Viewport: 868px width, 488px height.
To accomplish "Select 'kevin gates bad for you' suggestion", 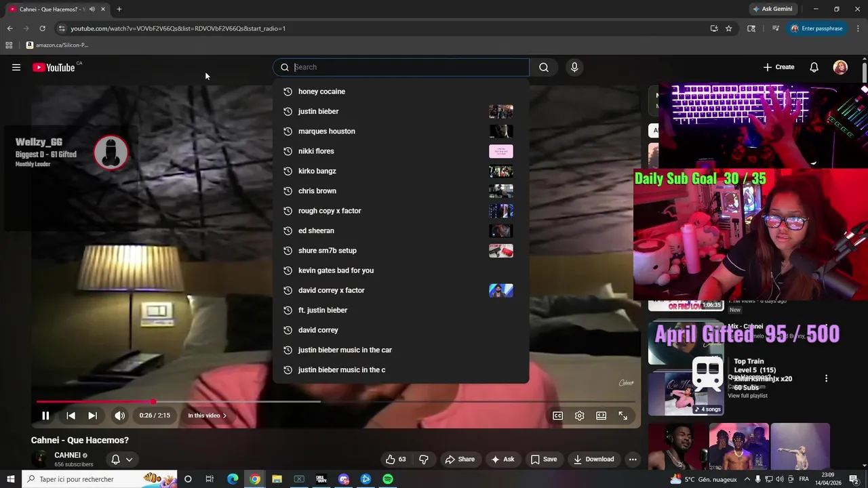I will (401, 270).
